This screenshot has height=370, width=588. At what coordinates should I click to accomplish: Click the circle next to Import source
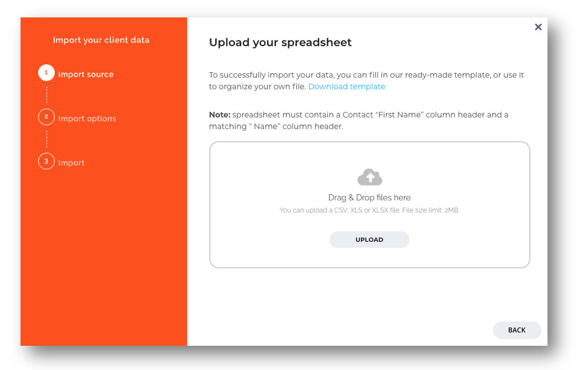[x=46, y=73]
